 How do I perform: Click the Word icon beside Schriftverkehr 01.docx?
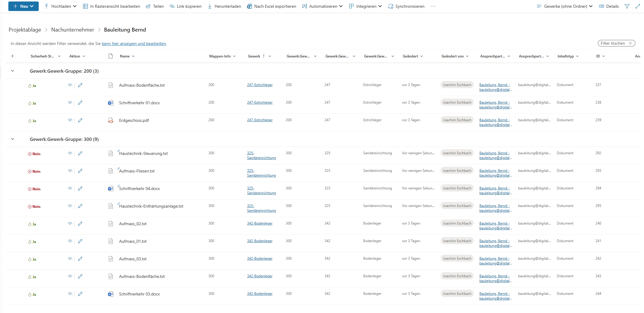point(110,103)
